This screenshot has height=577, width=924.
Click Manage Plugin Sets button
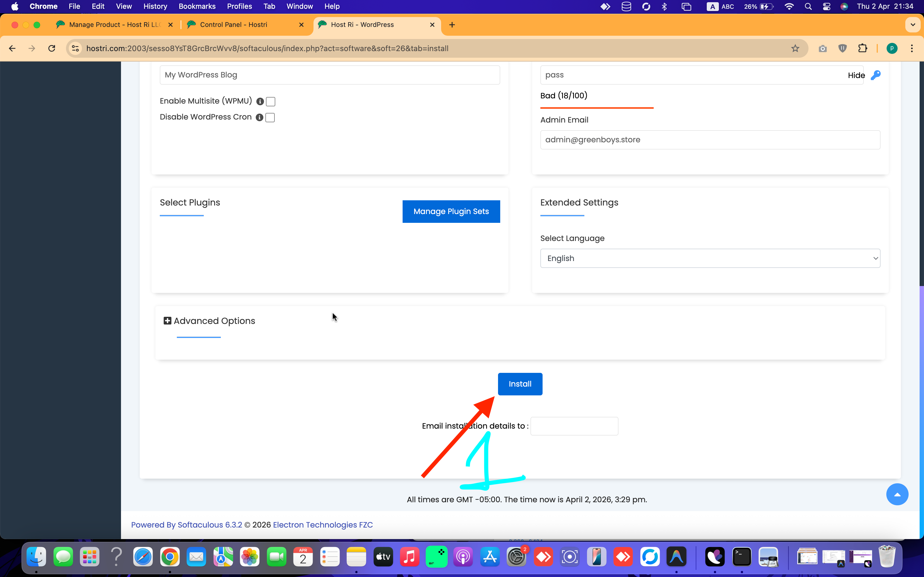point(451,211)
